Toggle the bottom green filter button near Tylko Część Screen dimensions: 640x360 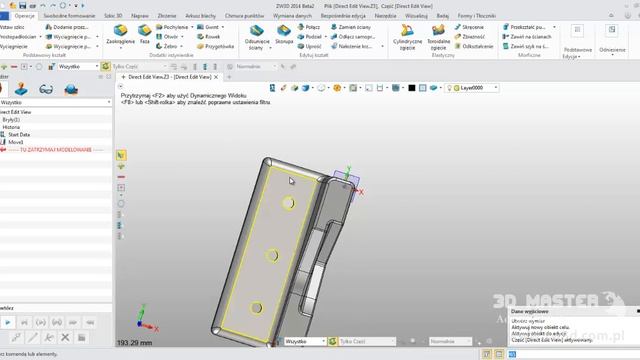point(332,341)
